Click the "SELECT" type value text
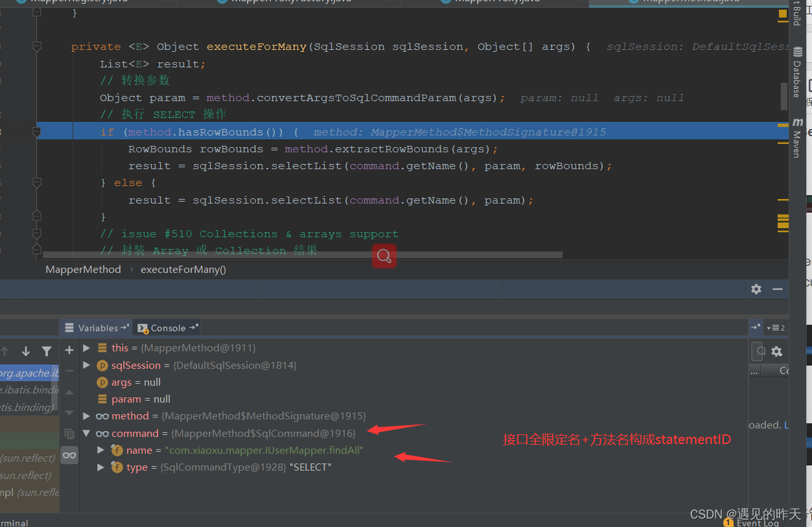 310,467
